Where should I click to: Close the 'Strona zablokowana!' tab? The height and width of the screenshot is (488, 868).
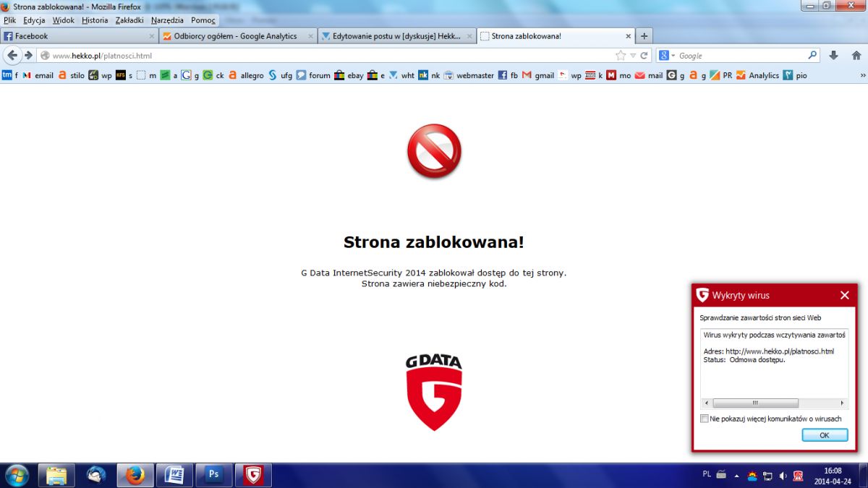pos(626,36)
